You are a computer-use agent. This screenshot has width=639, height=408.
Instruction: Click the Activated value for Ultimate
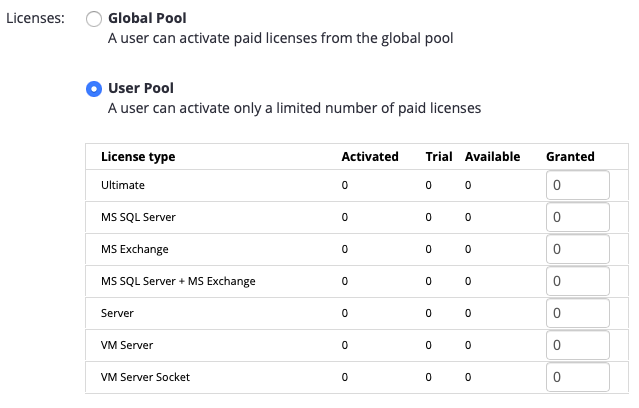tap(345, 185)
